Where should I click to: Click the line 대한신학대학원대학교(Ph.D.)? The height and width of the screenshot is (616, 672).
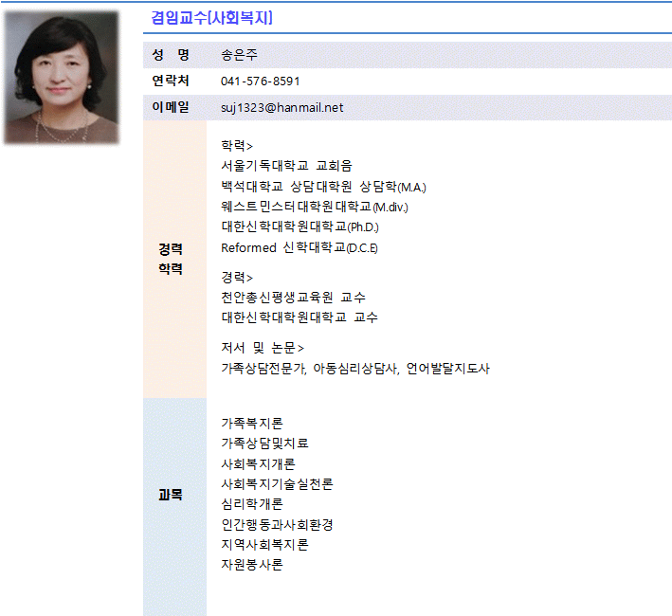click(x=300, y=226)
